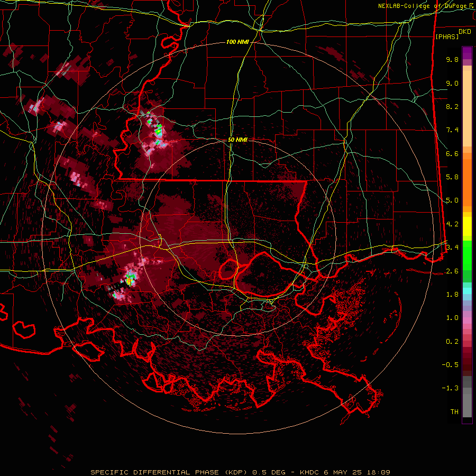
Task: Click the 9.0 scale value
Action: (x=452, y=83)
